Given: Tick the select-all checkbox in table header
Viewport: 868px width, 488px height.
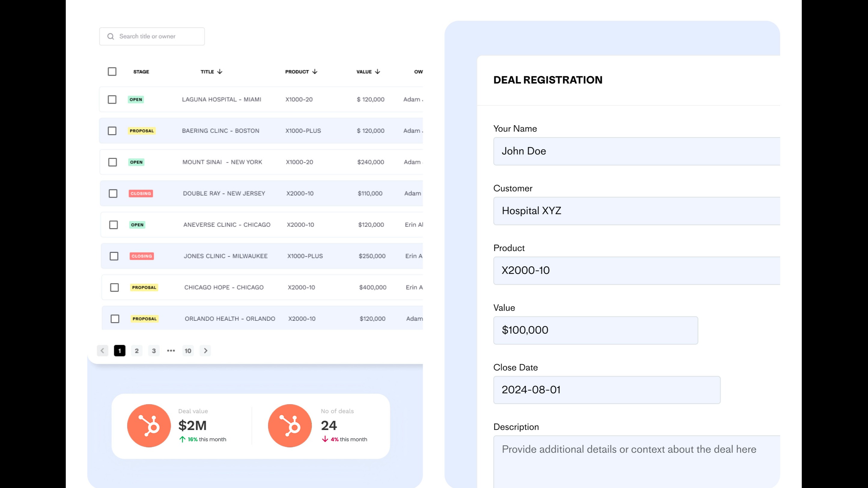Looking at the screenshot, I should [x=112, y=71].
